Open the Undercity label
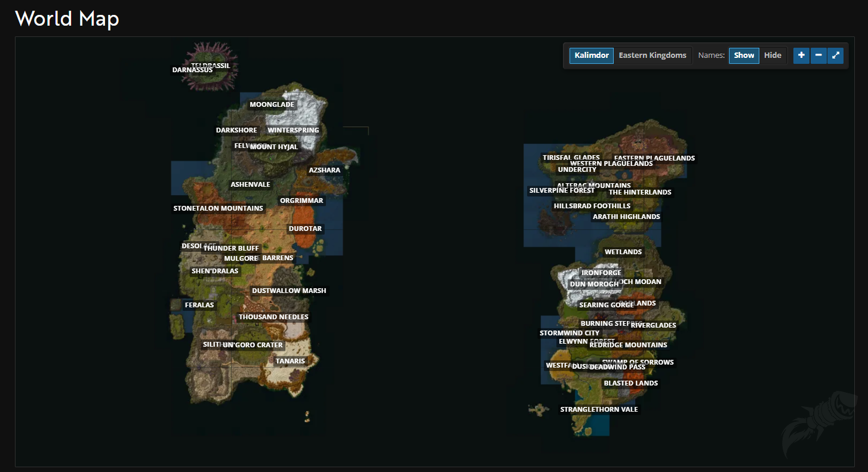Viewport: 868px width, 472px height. (577, 169)
